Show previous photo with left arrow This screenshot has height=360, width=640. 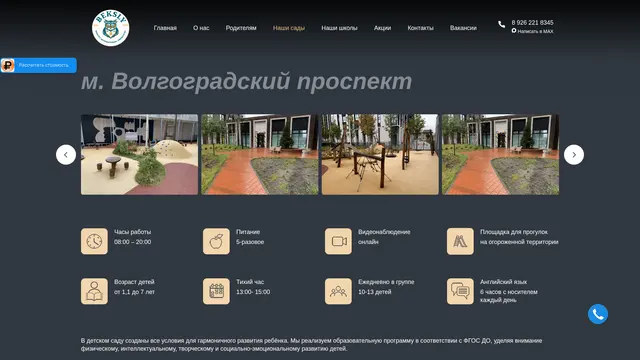[x=66, y=155]
